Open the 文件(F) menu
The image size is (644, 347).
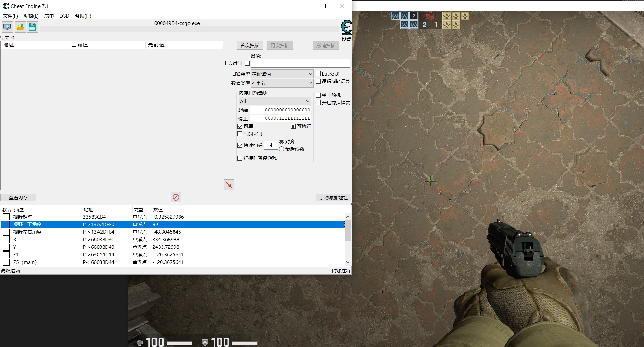click(10, 16)
